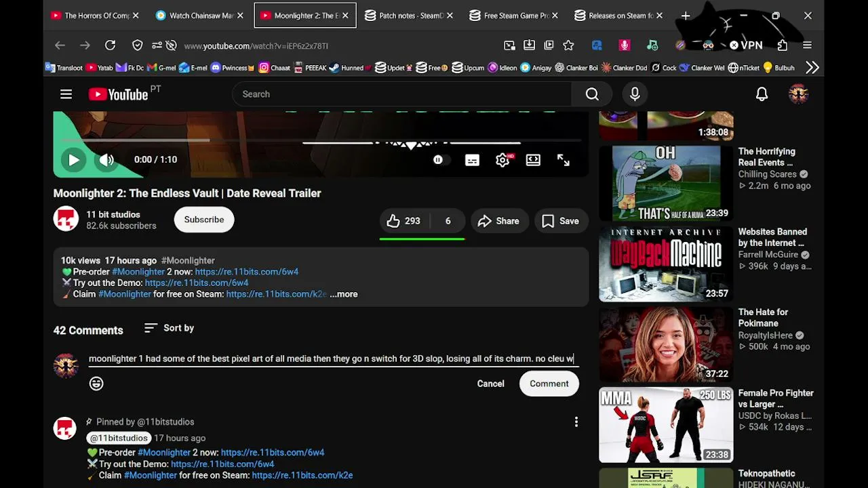This screenshot has height=488, width=868.
Task: Open a new browser tab
Action: pos(686,16)
